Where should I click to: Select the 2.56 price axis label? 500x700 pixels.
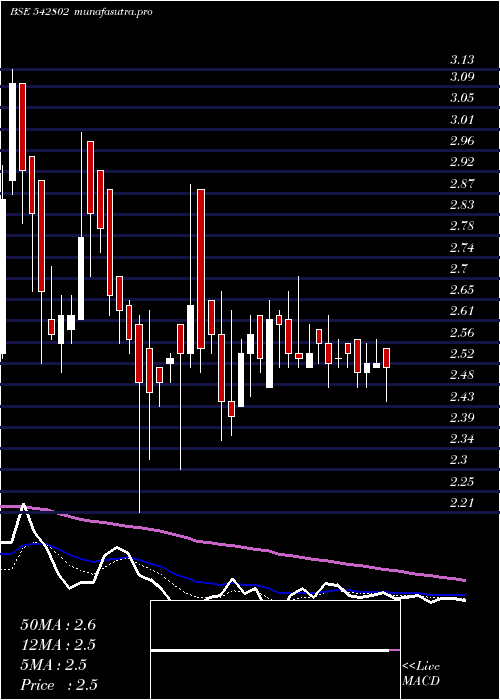(x=462, y=333)
